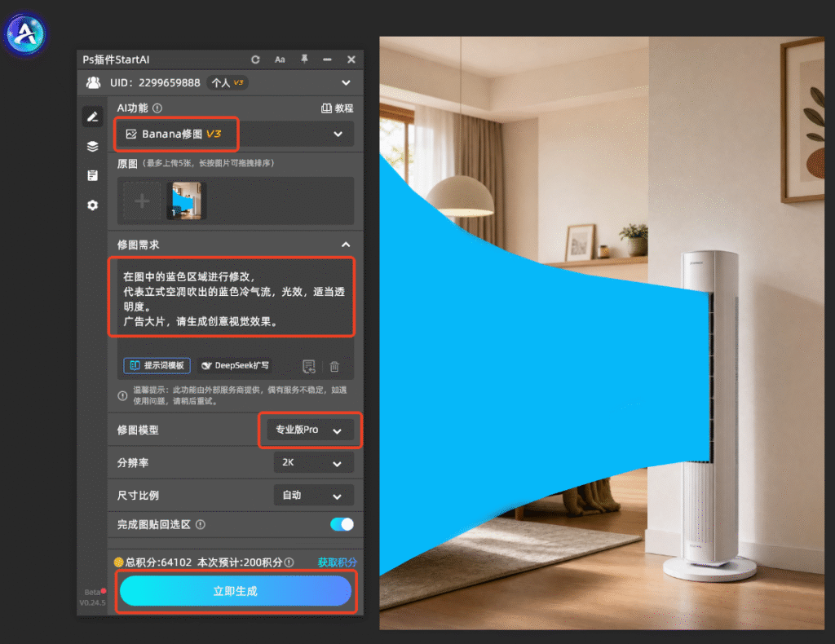Image resolution: width=835 pixels, height=644 pixels.
Task: Open the 提示词模板 prompt templates
Action: coord(157,366)
